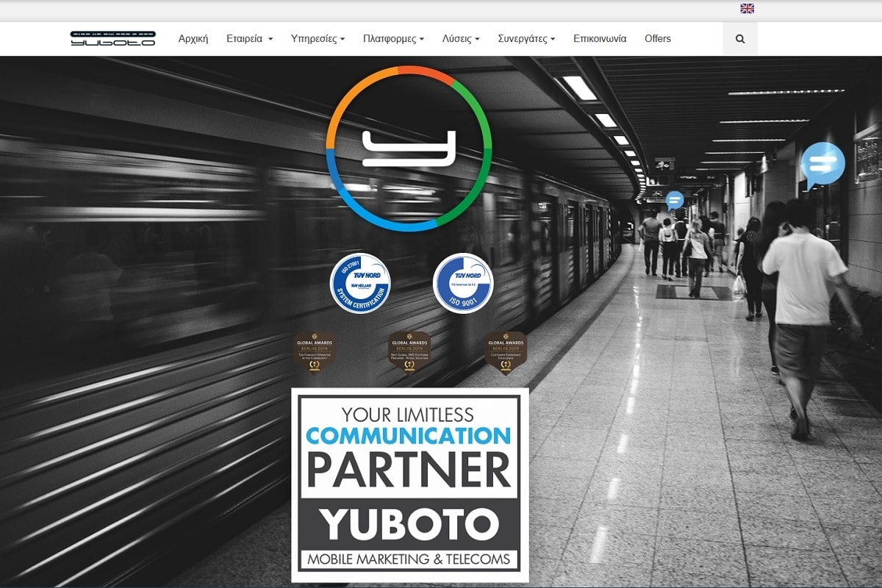Switch language via the UK flag icon
This screenshot has height=588, width=882.
tap(747, 9)
